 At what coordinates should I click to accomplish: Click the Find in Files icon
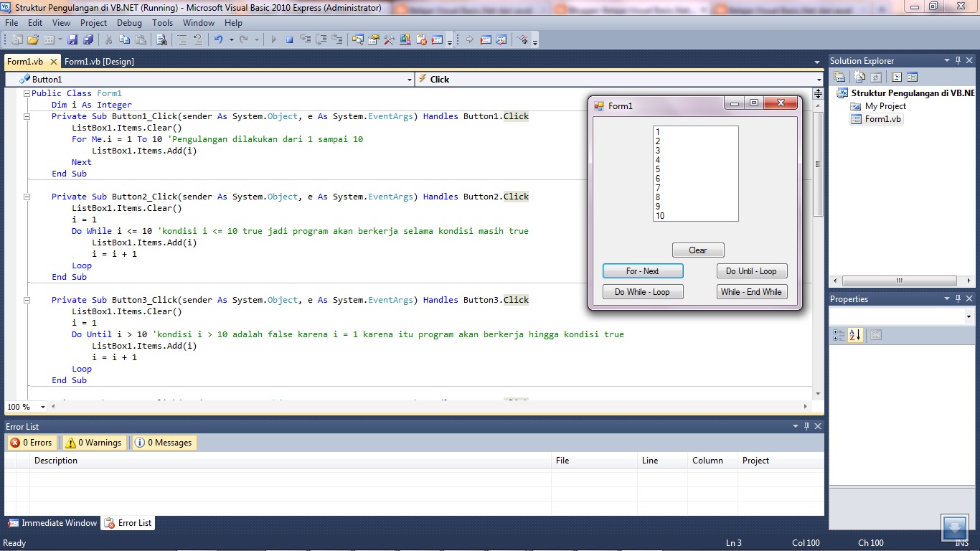point(161,39)
